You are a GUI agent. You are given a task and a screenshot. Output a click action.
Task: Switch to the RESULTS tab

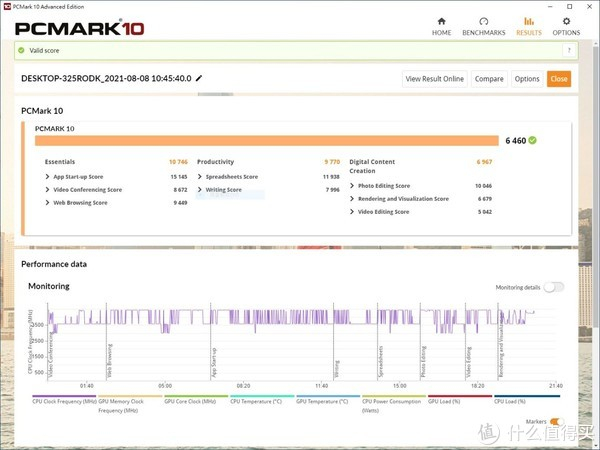click(529, 27)
